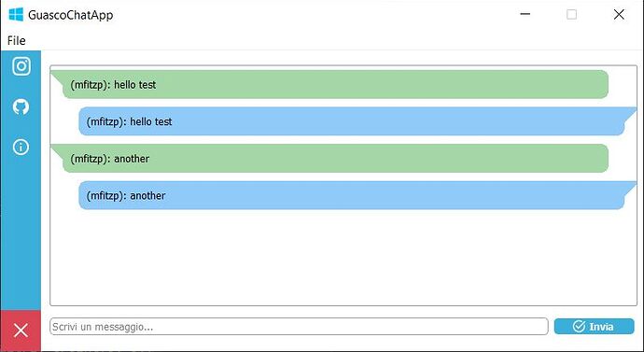Click the empty area below the chat messages

tap(343, 258)
